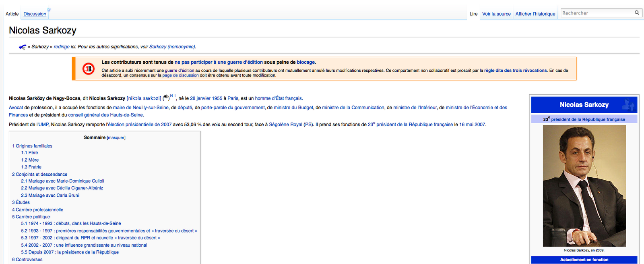Open the règle dite des trois révocations link
The height and width of the screenshot is (264, 644).
tap(515, 71)
